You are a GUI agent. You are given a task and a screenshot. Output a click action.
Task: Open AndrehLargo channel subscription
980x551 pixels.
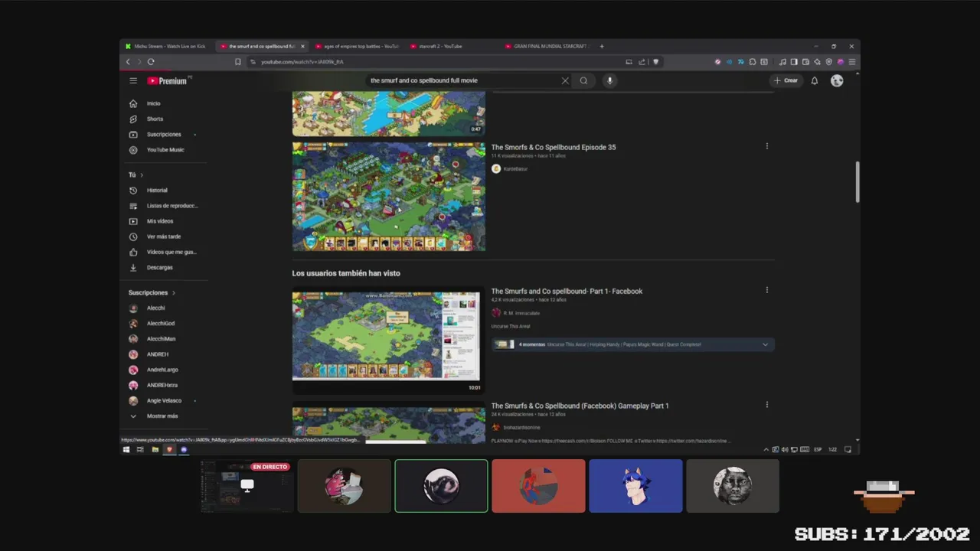pos(162,370)
